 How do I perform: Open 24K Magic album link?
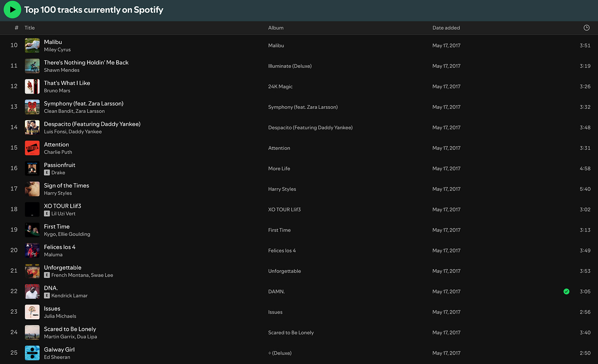point(281,87)
